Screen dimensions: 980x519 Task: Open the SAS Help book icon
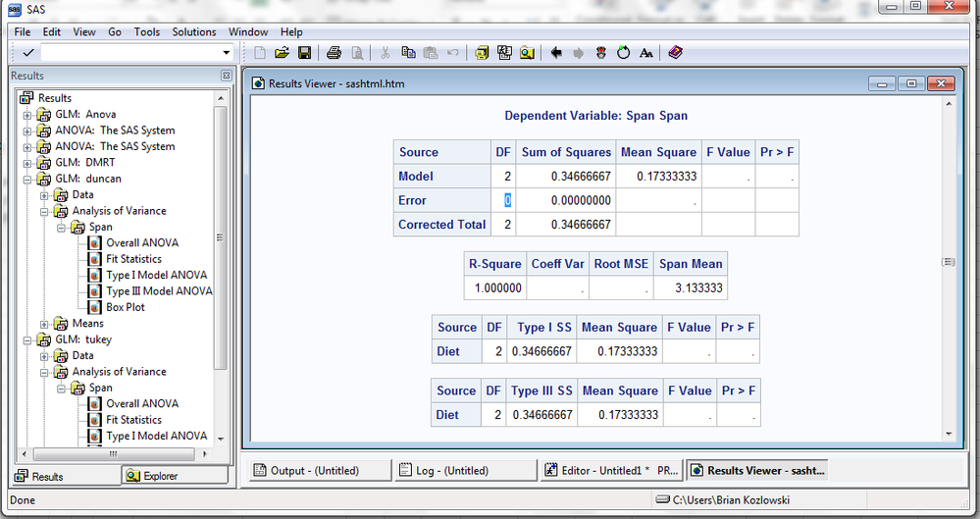[675, 53]
